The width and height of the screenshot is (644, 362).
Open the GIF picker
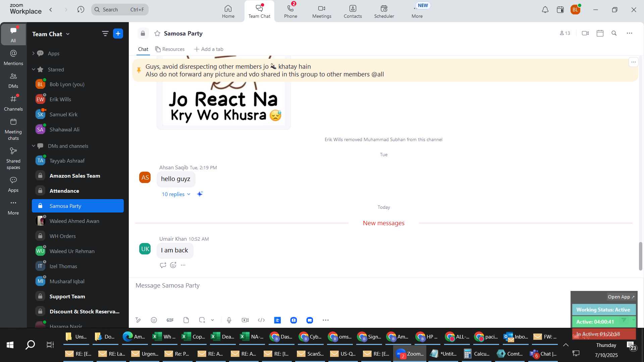click(x=170, y=320)
